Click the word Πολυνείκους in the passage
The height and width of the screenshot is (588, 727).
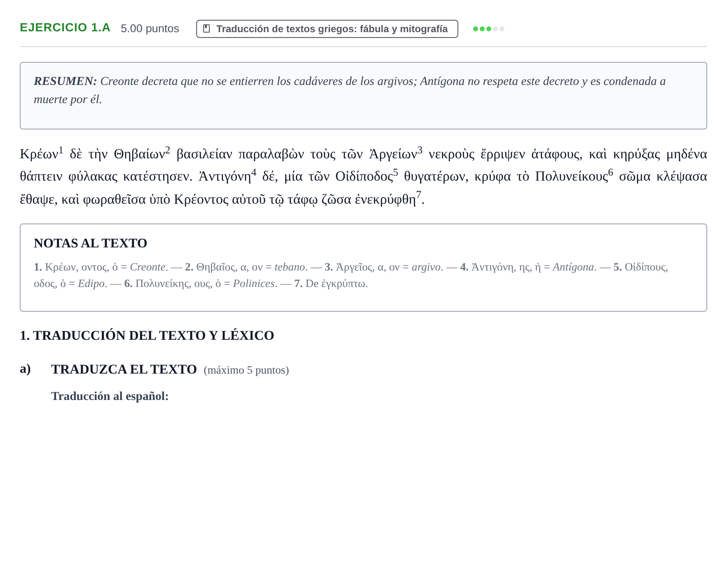(572, 177)
